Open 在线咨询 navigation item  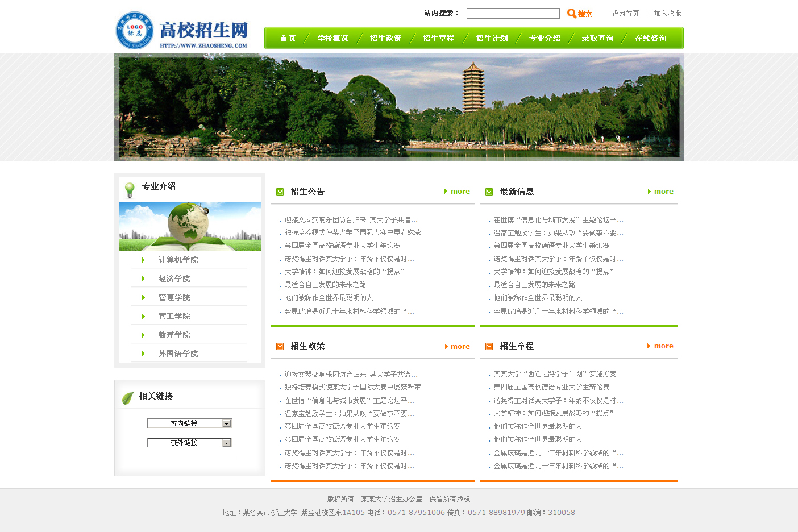click(x=651, y=39)
